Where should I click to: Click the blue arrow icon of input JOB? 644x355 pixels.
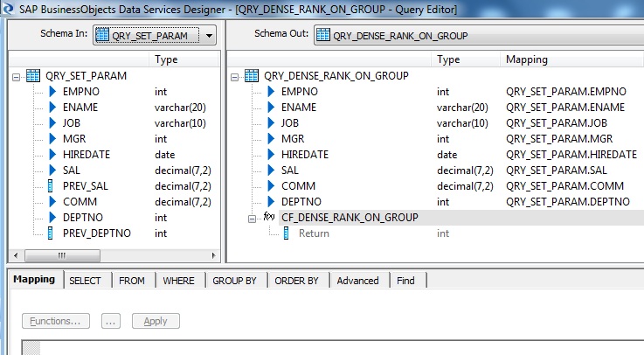click(52, 123)
